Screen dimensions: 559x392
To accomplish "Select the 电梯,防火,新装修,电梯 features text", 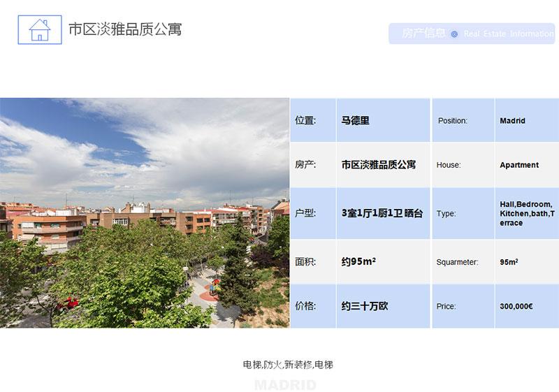I will 288,365.
